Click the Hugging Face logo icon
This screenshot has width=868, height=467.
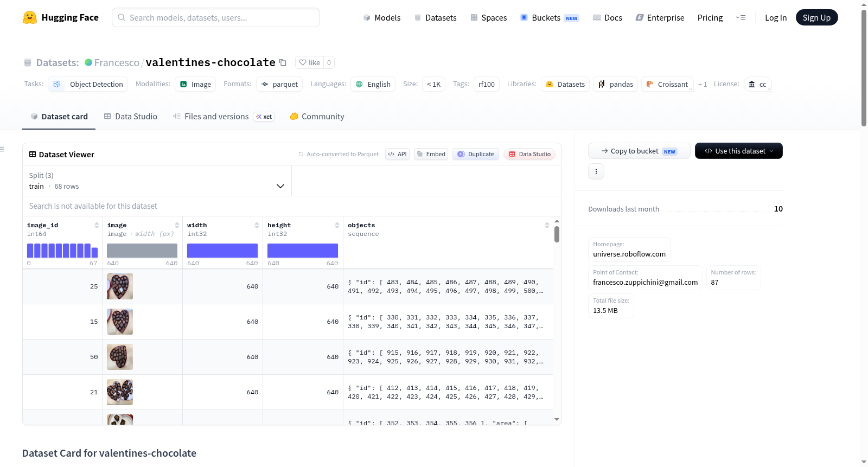30,17
